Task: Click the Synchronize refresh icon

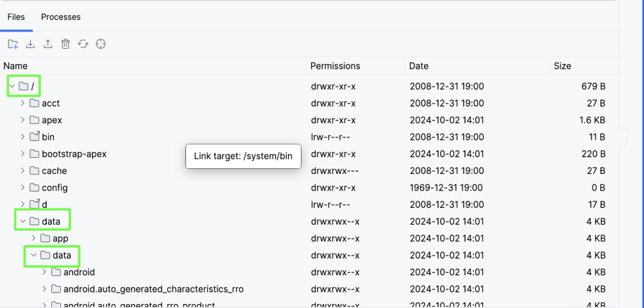Action: click(83, 44)
